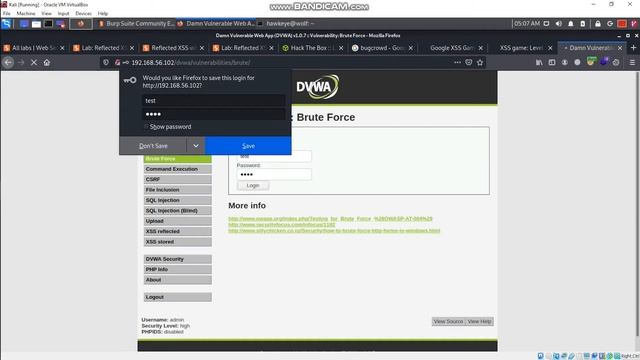Viewport: 640px width, 360px height.
Task: Open VirtualBox Devices menu
Action: click(x=84, y=13)
